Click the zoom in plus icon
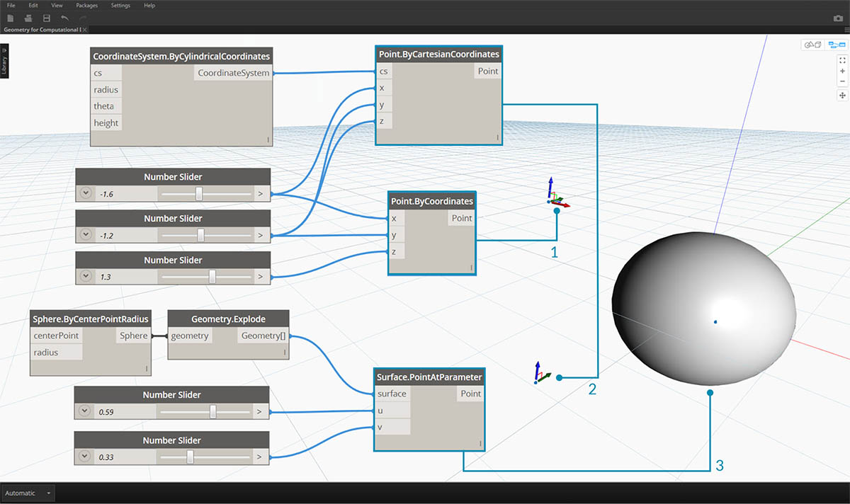This screenshot has width=850, height=504. pos(842,71)
